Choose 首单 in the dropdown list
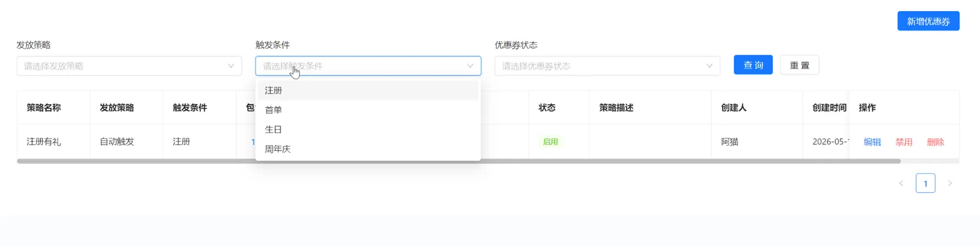 point(367,110)
